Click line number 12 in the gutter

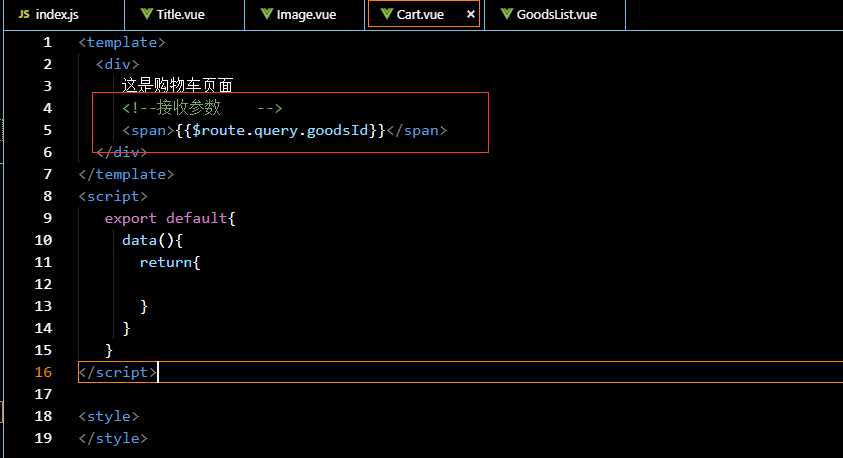43,284
